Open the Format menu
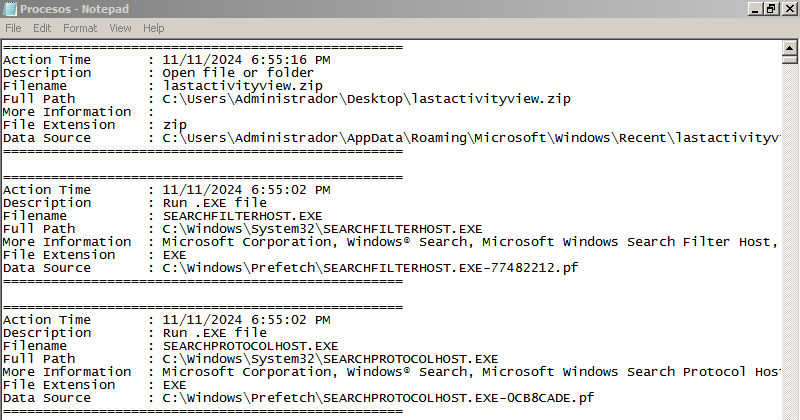This screenshot has height=420, width=800. click(80, 28)
